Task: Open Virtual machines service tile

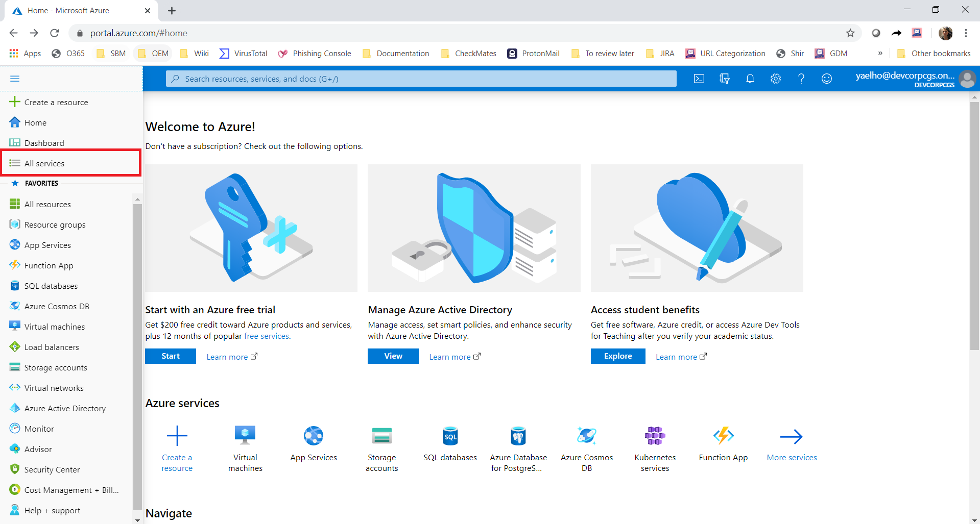Action: [x=245, y=449]
